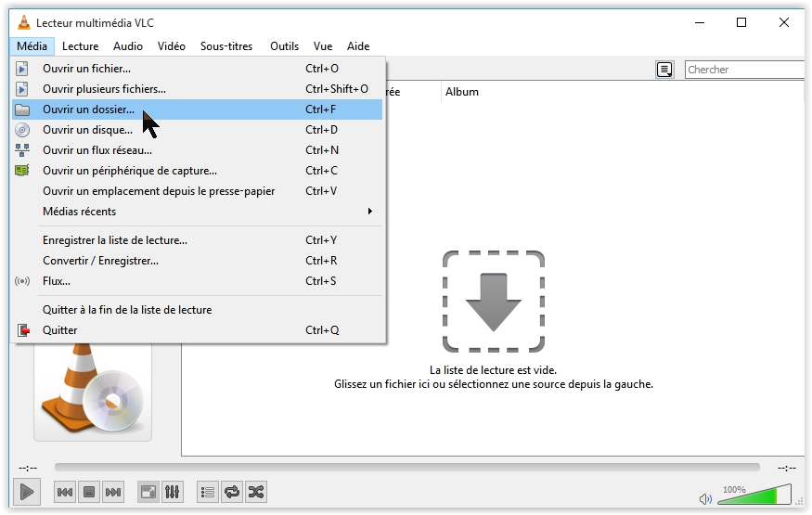Skip to next media track
The height and width of the screenshot is (515, 812).
tap(113, 492)
